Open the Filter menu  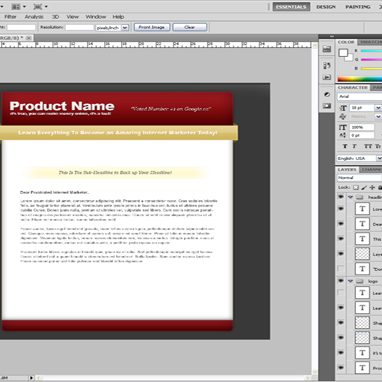click(x=10, y=17)
